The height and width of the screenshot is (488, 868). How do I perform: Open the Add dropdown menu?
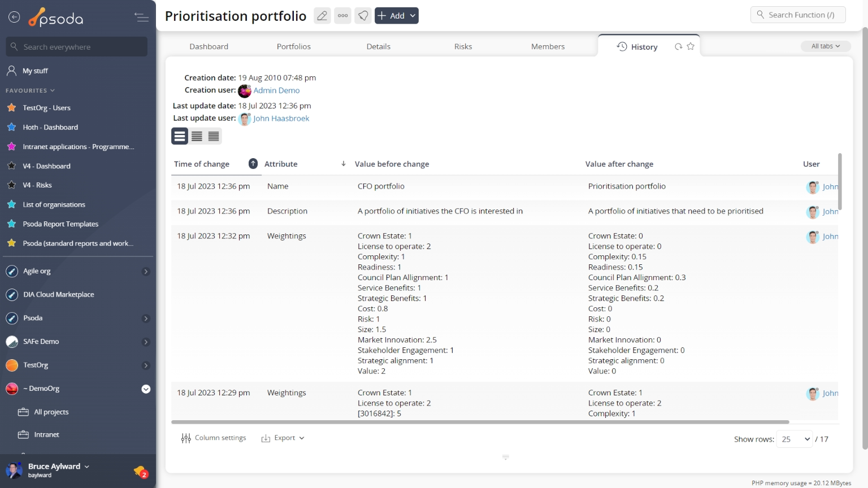(x=397, y=16)
